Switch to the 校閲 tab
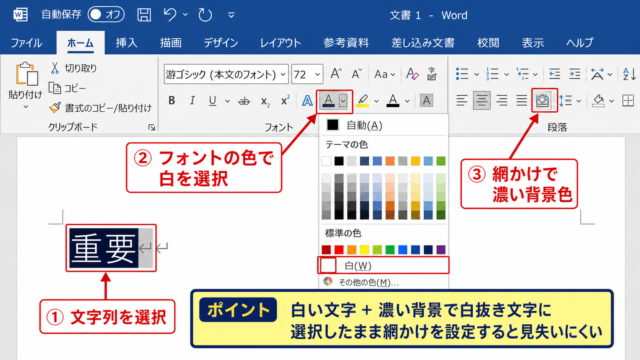Image resolution: width=640 pixels, height=360 pixels. (x=488, y=43)
